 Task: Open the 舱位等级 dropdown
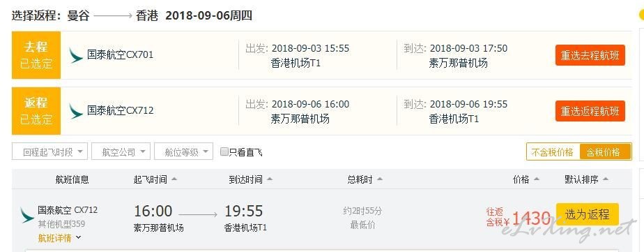point(183,151)
